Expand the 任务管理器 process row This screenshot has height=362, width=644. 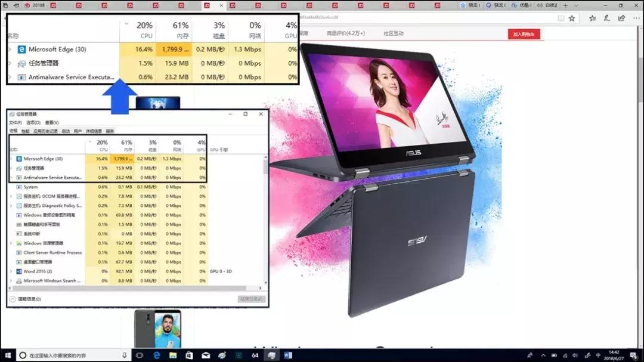click(x=11, y=168)
